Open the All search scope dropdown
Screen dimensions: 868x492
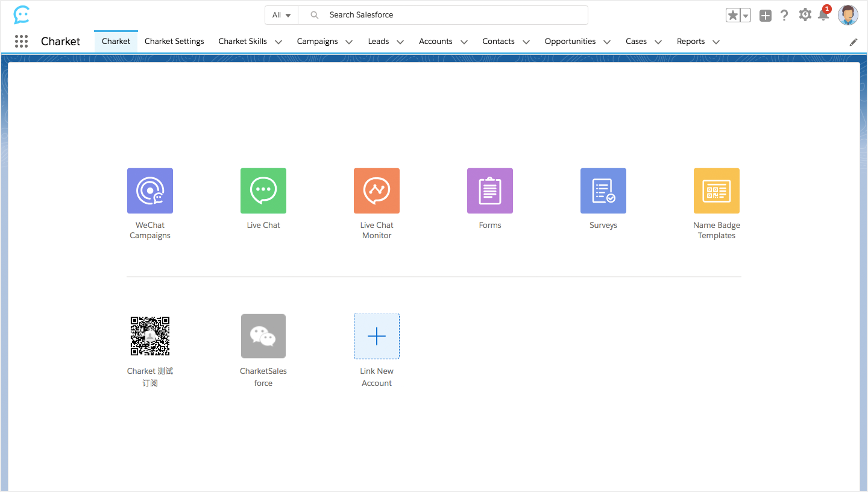[281, 15]
